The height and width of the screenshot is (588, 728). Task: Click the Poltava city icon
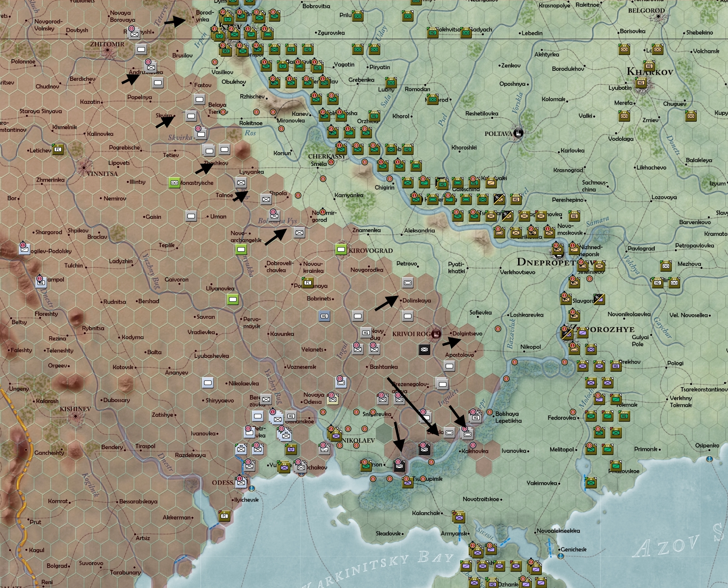pos(518,133)
